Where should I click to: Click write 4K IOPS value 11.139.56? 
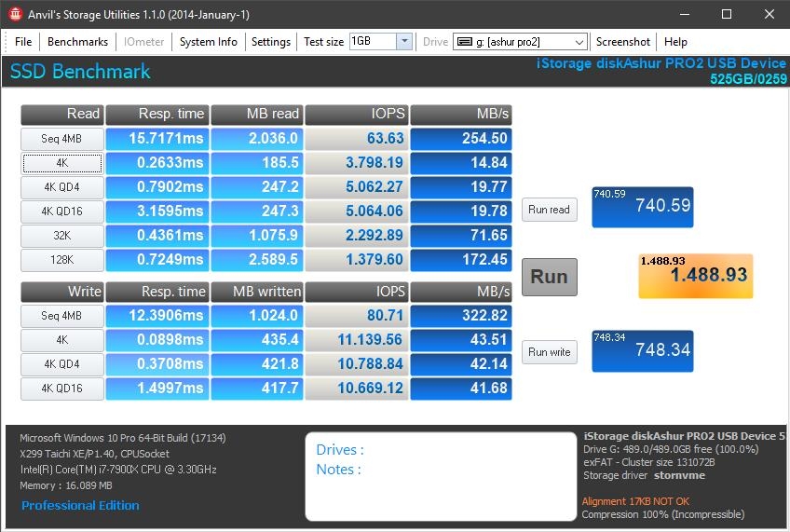(x=357, y=340)
